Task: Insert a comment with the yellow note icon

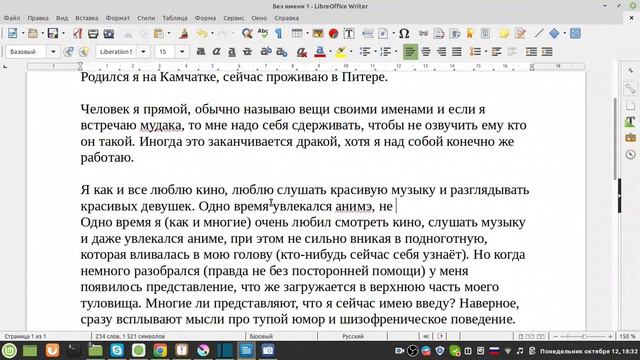Action: (504, 33)
